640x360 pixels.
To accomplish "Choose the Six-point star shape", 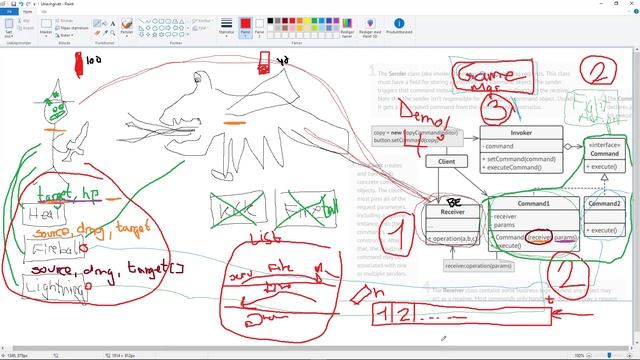I will pyautogui.click(x=161, y=34).
